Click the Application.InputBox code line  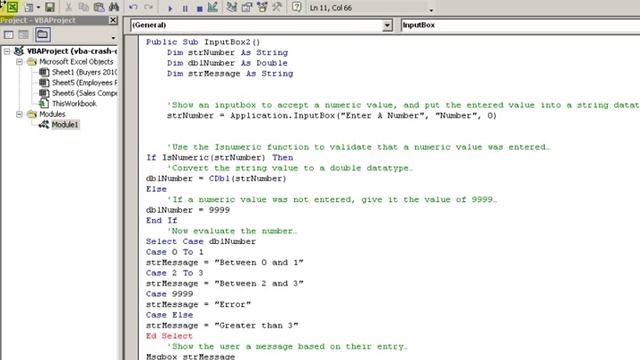[x=332, y=116]
